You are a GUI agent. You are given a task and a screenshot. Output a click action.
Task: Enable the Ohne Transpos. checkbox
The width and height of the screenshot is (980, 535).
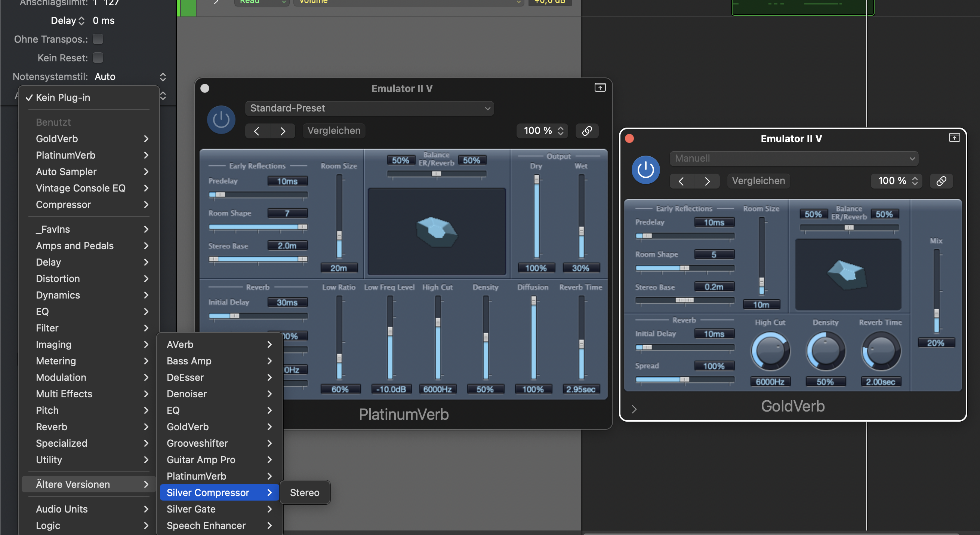(98, 39)
